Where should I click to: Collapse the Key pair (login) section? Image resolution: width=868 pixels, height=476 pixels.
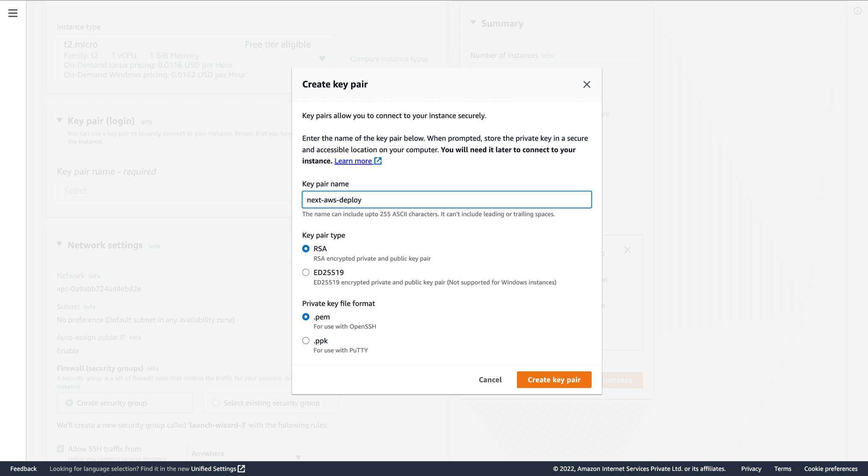coord(59,120)
